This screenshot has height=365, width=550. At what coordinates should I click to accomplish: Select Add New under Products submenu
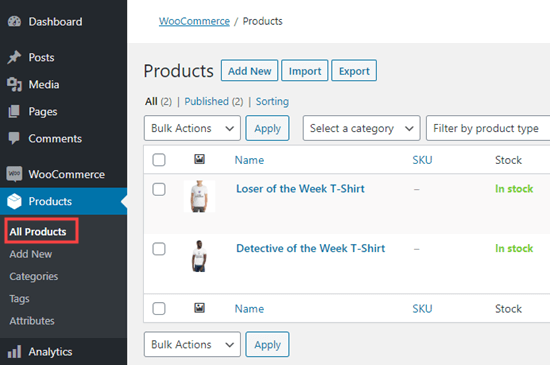tap(31, 254)
